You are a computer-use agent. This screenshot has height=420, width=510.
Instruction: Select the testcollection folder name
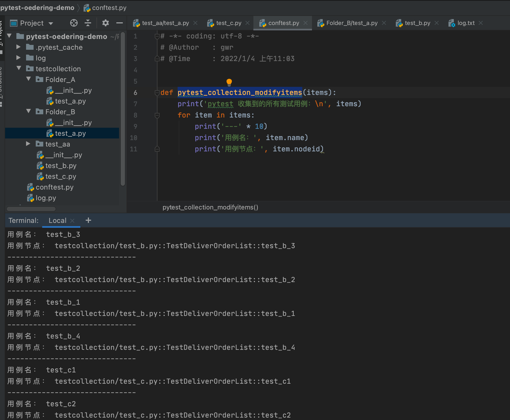58,69
